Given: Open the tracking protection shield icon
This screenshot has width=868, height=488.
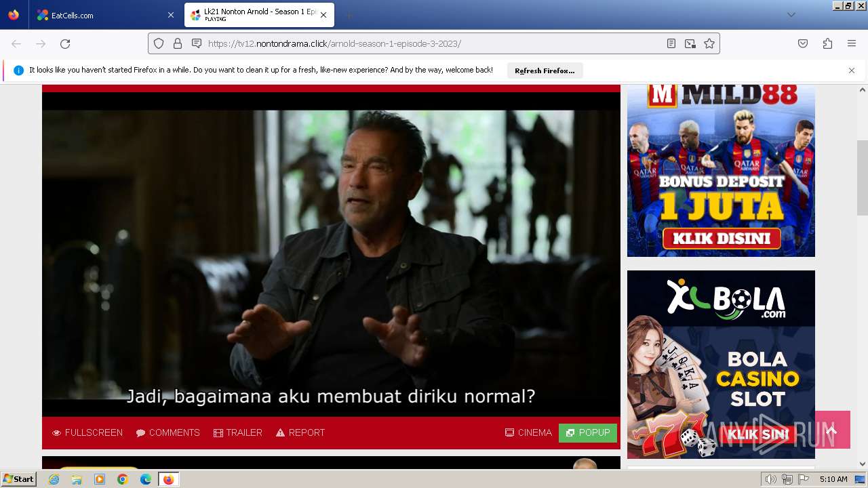Looking at the screenshot, I should coord(159,43).
